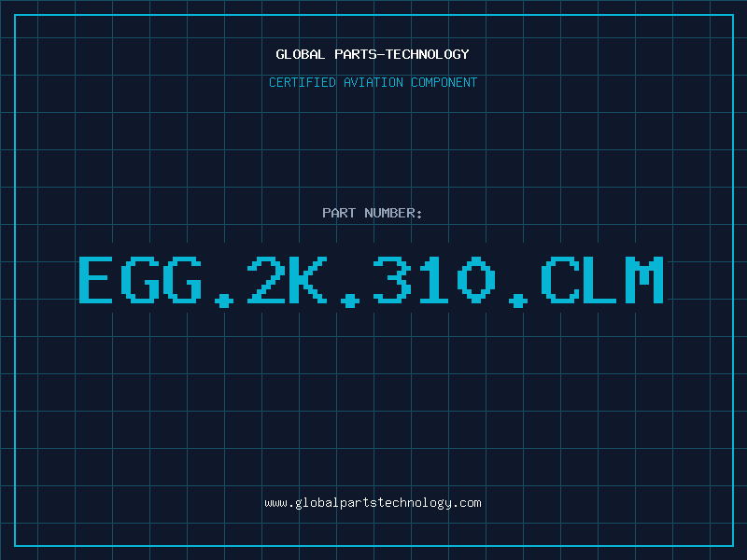Click the GLOBAL PARTS-TECHNOLOGY heading
This screenshot has height=560, width=747.
click(x=373, y=54)
